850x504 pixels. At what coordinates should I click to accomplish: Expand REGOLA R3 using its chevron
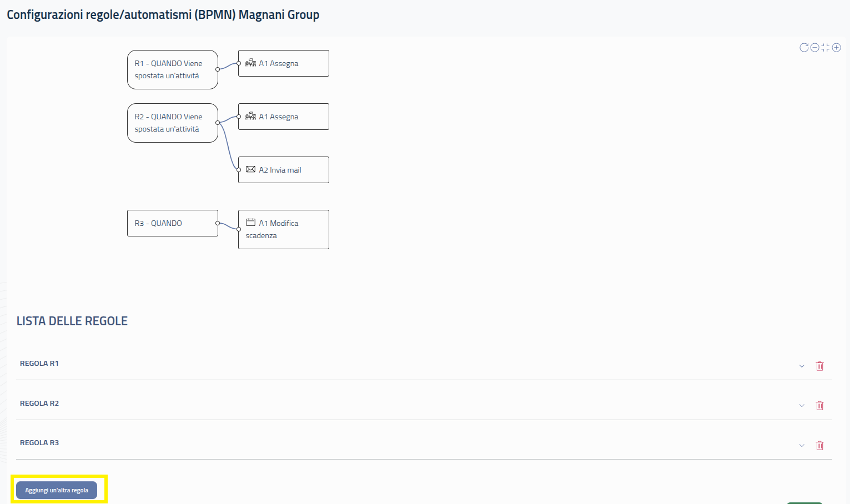coord(802,446)
